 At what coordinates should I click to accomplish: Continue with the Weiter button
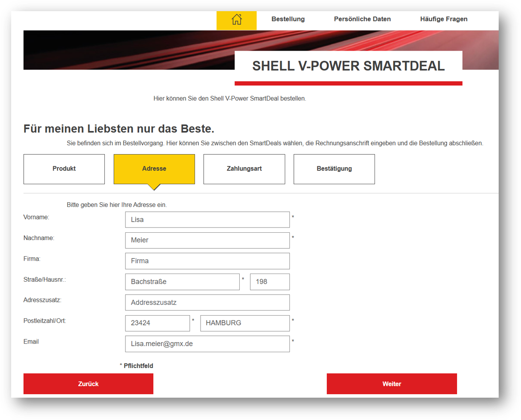(392, 384)
